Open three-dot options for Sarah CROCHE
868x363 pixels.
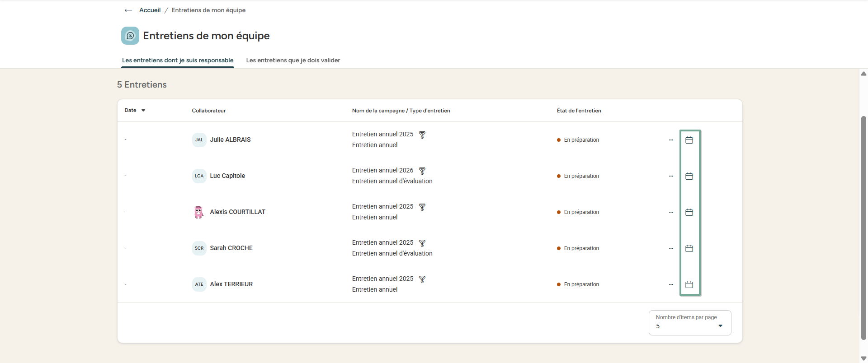pyautogui.click(x=671, y=248)
